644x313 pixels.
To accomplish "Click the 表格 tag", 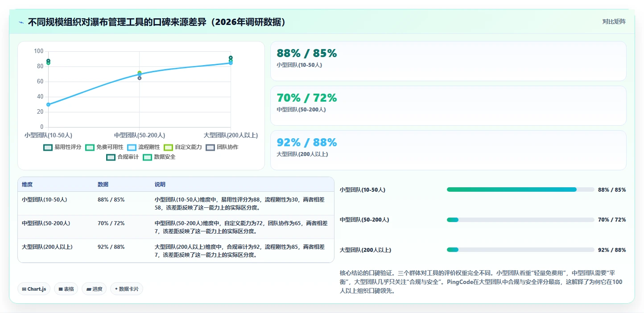I will coord(66,289).
